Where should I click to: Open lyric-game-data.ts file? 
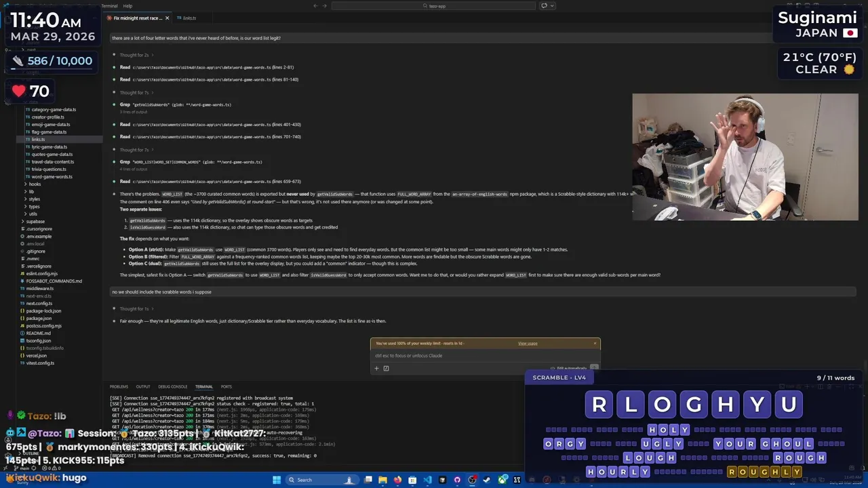(49, 147)
